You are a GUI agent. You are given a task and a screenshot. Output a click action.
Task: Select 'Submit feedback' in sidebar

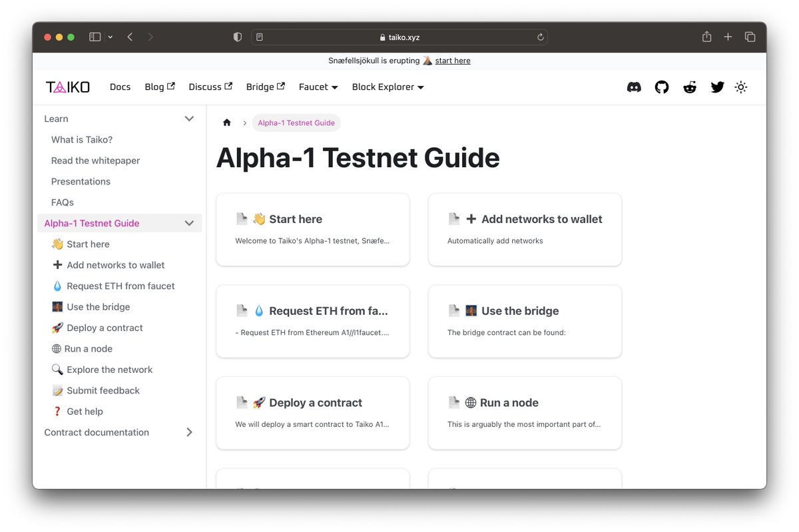tap(96, 391)
